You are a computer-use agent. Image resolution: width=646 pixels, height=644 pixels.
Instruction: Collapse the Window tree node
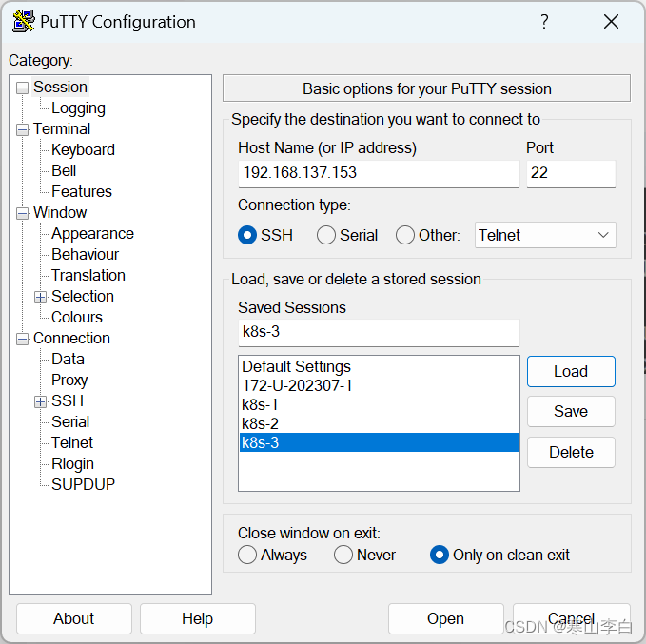pyautogui.click(x=22, y=213)
